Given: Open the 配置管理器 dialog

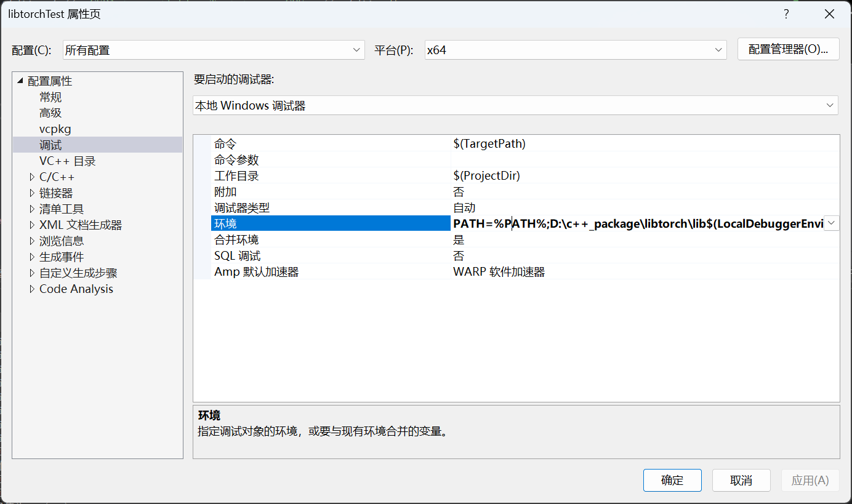Looking at the screenshot, I should coord(788,49).
